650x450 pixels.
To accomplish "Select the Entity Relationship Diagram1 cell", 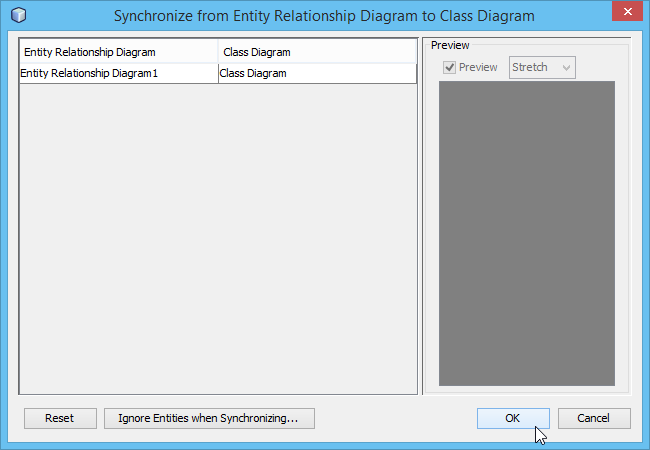I will coord(119,73).
